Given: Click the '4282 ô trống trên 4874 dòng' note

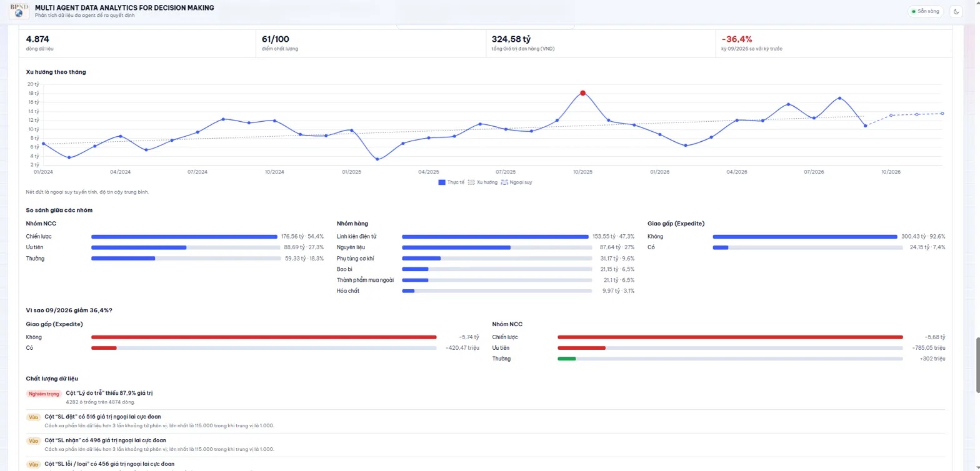Looking at the screenshot, I should (100, 402).
